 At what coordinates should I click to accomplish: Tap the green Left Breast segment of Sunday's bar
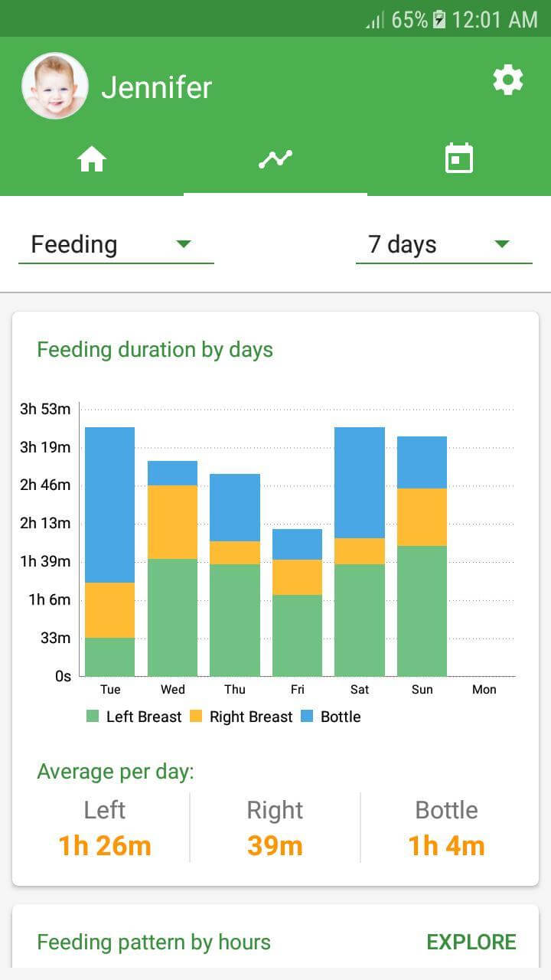(422, 610)
